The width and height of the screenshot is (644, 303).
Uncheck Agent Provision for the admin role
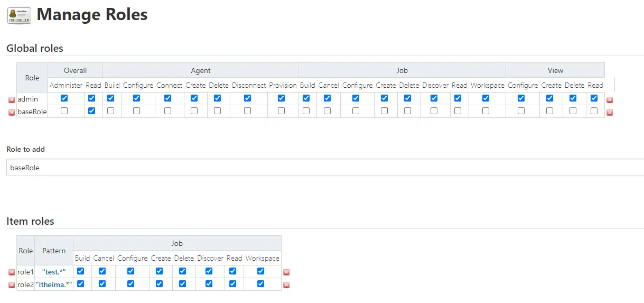(x=282, y=98)
